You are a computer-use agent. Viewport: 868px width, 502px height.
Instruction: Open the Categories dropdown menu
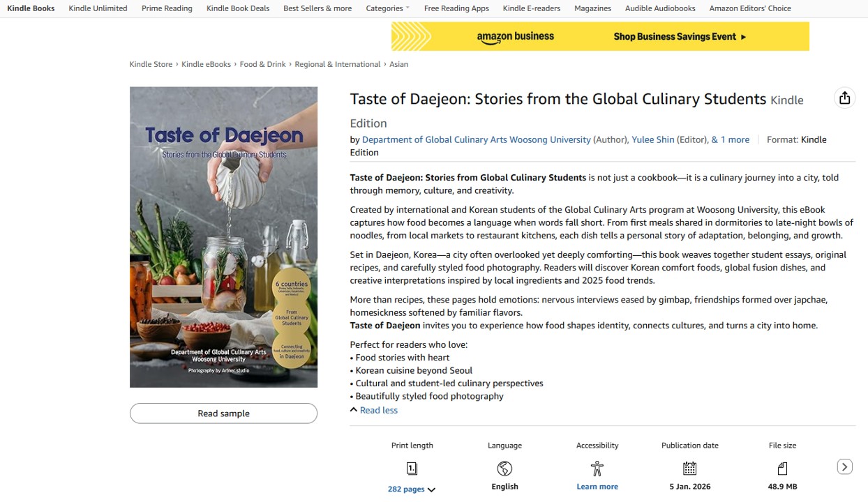coord(387,8)
